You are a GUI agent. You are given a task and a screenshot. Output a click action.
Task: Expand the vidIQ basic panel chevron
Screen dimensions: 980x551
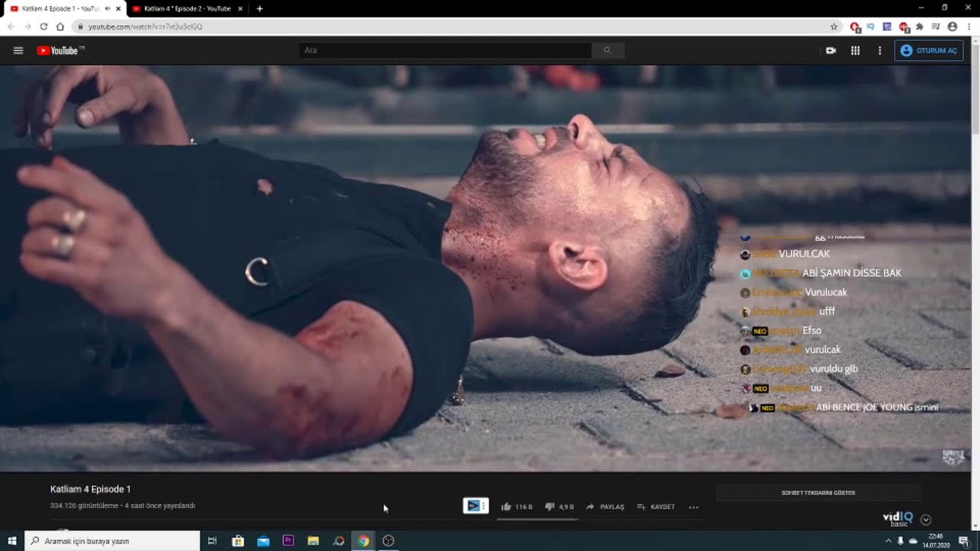[926, 520]
